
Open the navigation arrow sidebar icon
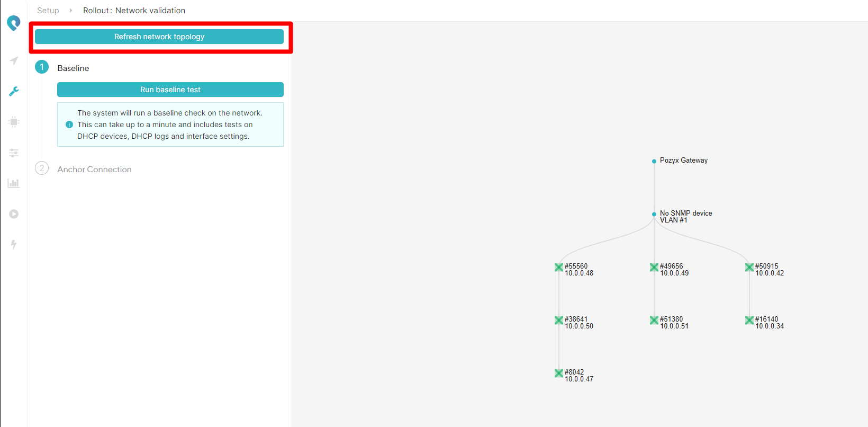pos(14,61)
